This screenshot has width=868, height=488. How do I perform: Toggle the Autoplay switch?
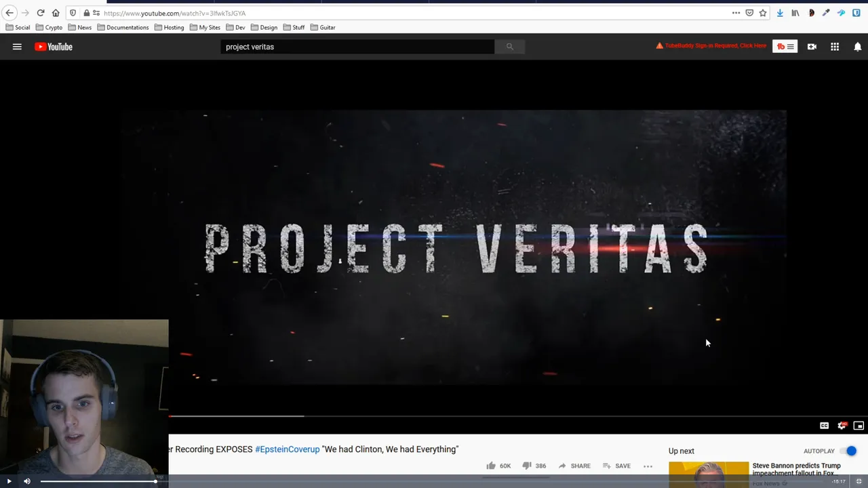tap(848, 451)
